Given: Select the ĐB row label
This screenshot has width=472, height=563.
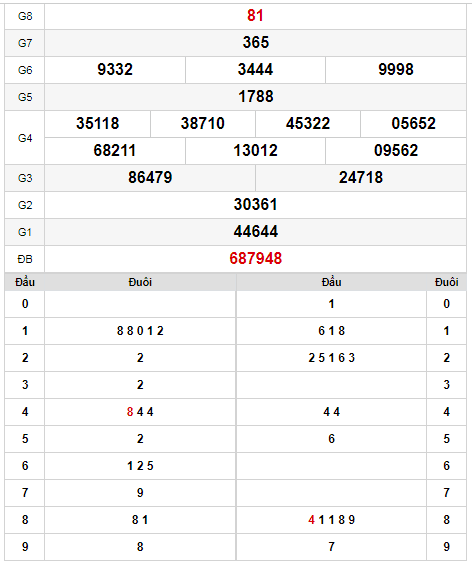Looking at the screenshot, I should pos(25,259).
